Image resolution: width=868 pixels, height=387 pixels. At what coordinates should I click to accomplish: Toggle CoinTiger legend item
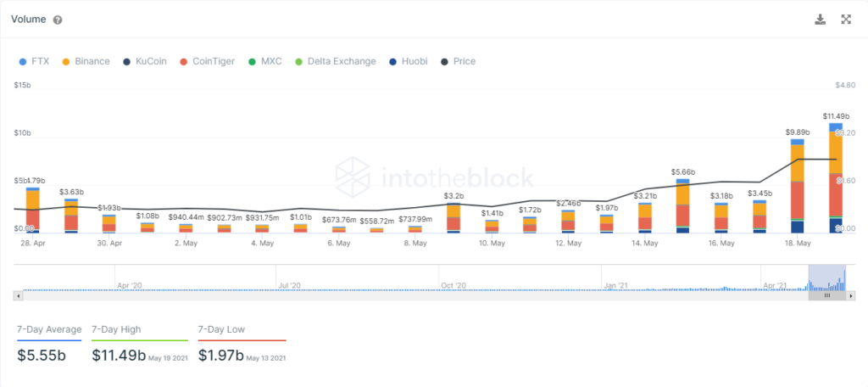click(x=208, y=62)
